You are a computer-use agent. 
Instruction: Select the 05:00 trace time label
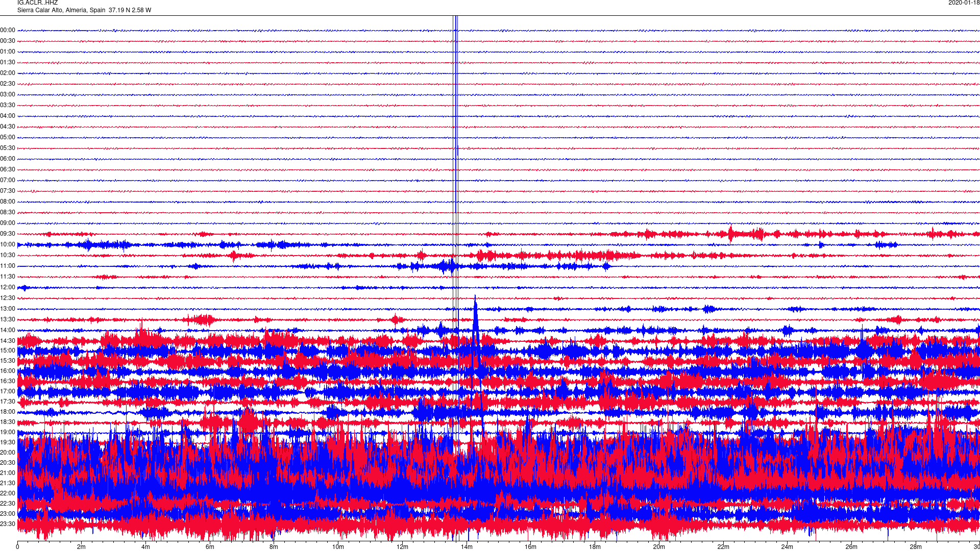click(x=8, y=138)
